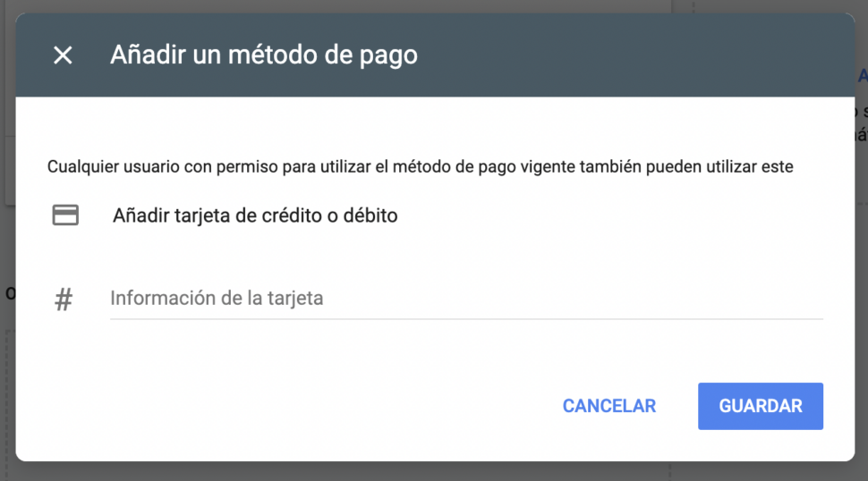Cancel adding the payment method
868x481 pixels.
[x=608, y=406]
